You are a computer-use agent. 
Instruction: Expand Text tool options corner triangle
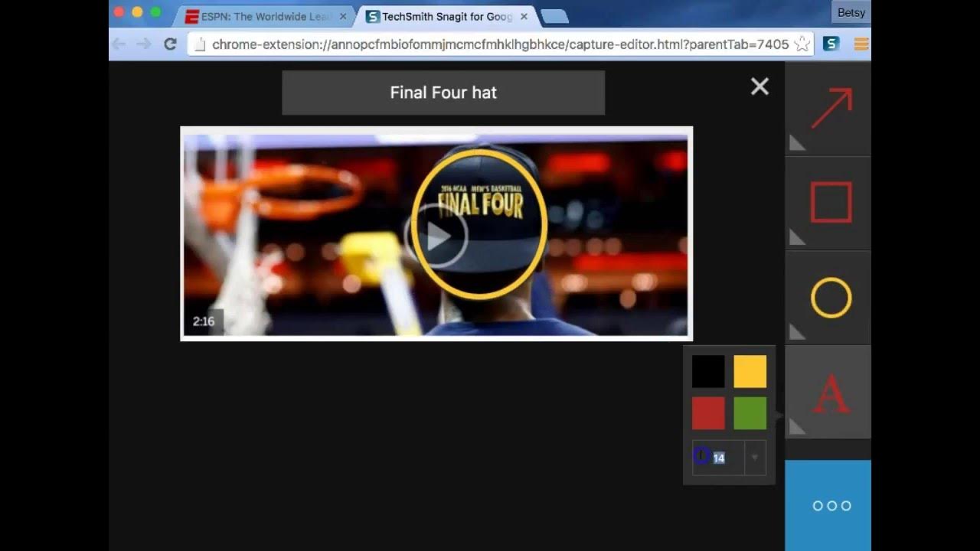(x=796, y=426)
